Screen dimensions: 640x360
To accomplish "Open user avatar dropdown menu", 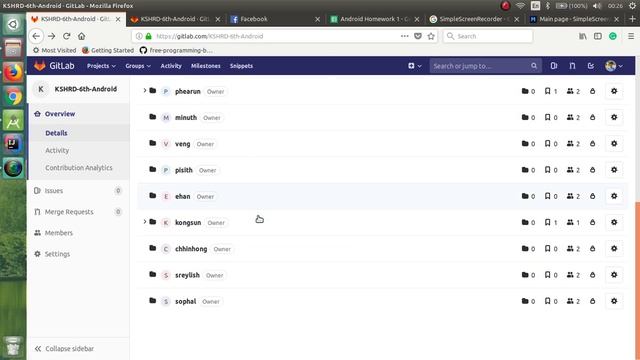I will coord(614,66).
